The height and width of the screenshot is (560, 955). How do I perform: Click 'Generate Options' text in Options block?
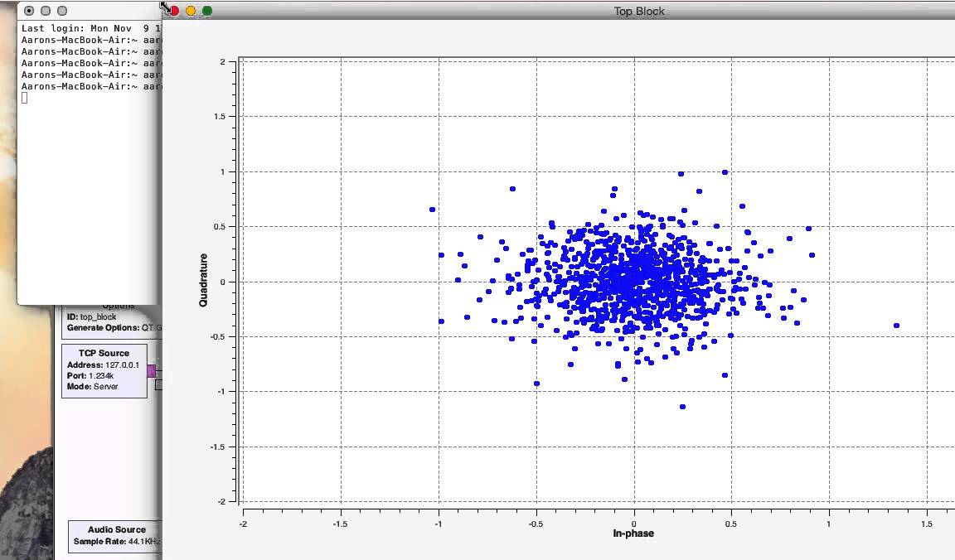pos(103,327)
